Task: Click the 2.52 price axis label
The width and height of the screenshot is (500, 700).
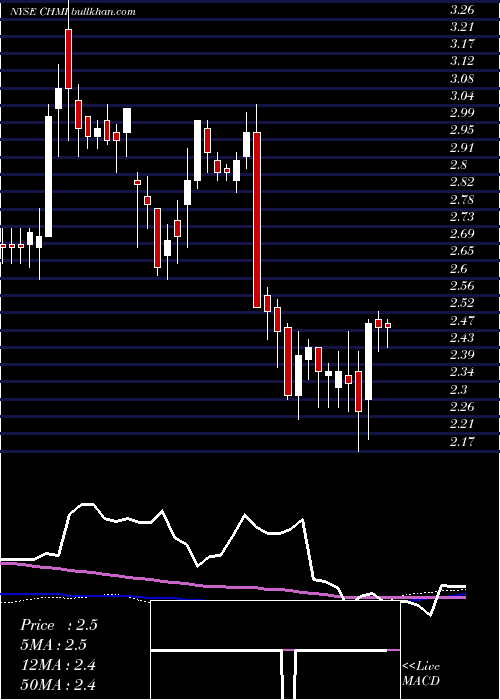Action: 462,303
